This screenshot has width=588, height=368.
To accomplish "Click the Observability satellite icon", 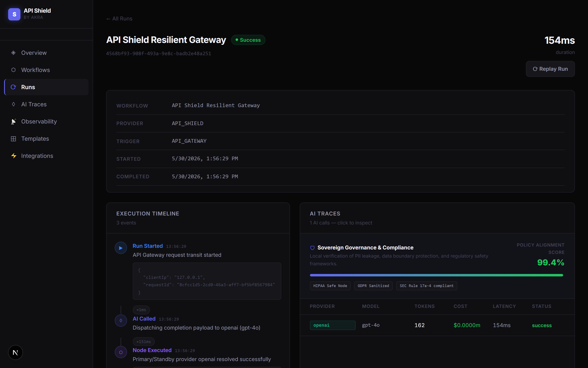I will point(14,121).
